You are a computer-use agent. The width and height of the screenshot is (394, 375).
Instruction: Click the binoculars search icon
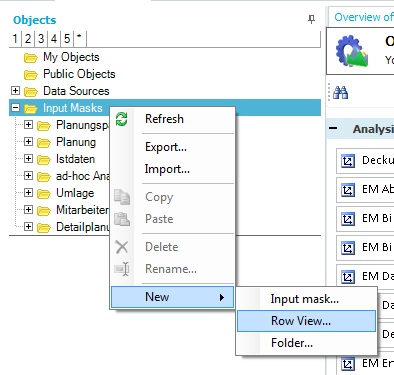pos(341,92)
